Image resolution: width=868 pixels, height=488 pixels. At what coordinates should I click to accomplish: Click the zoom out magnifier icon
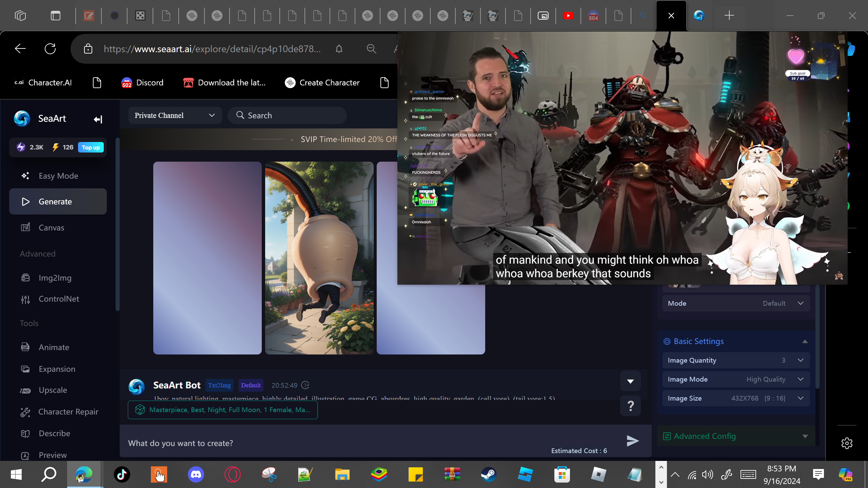(372, 49)
